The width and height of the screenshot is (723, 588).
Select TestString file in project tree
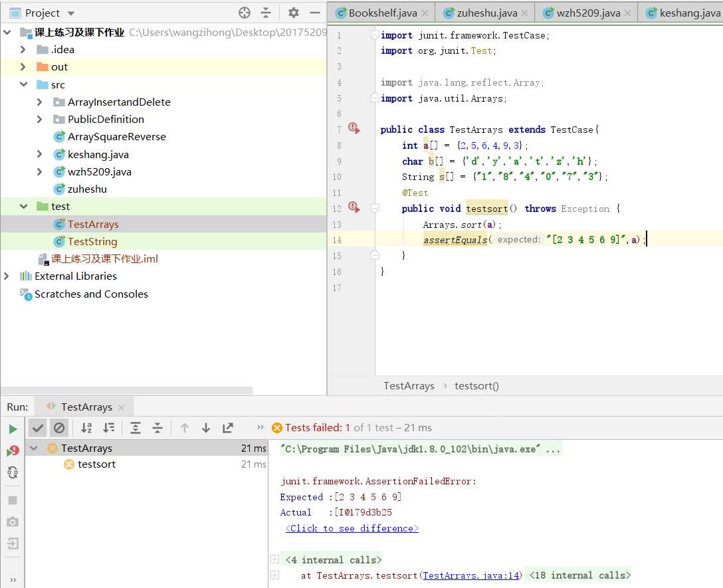point(92,242)
